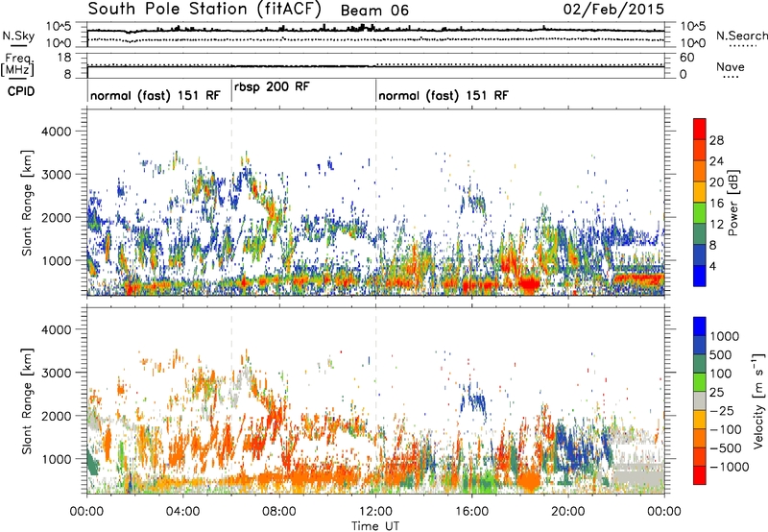Click the "Time UT" axis title

point(375,526)
